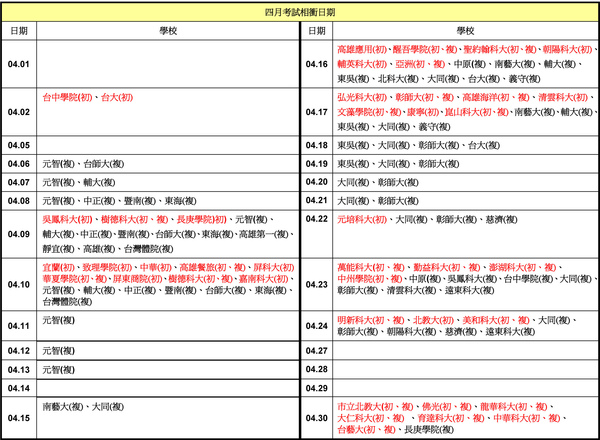Click date cell 04.14
This screenshot has height=440, width=600.
19,388
